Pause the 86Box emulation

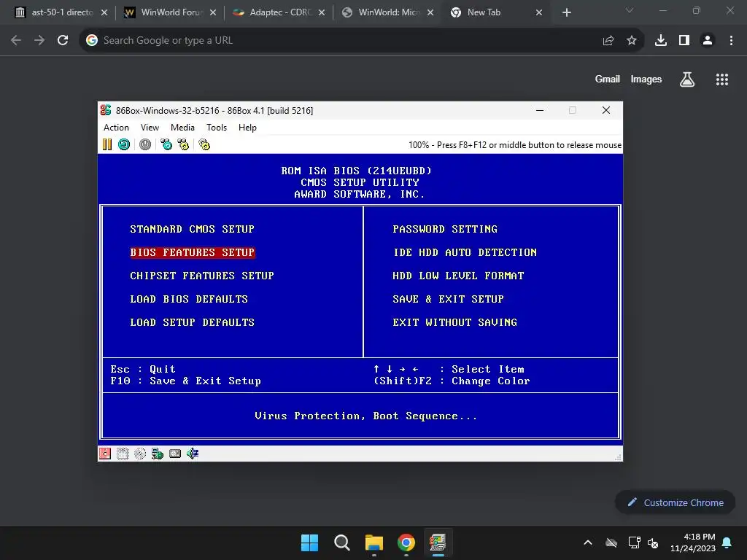107,144
